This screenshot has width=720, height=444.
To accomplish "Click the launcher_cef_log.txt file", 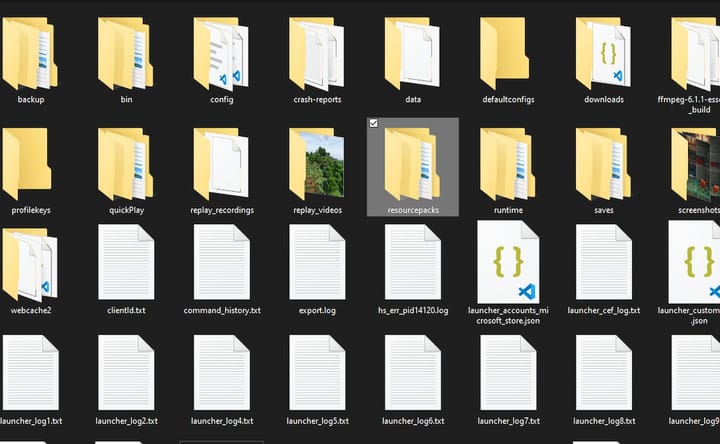I will (x=604, y=262).
